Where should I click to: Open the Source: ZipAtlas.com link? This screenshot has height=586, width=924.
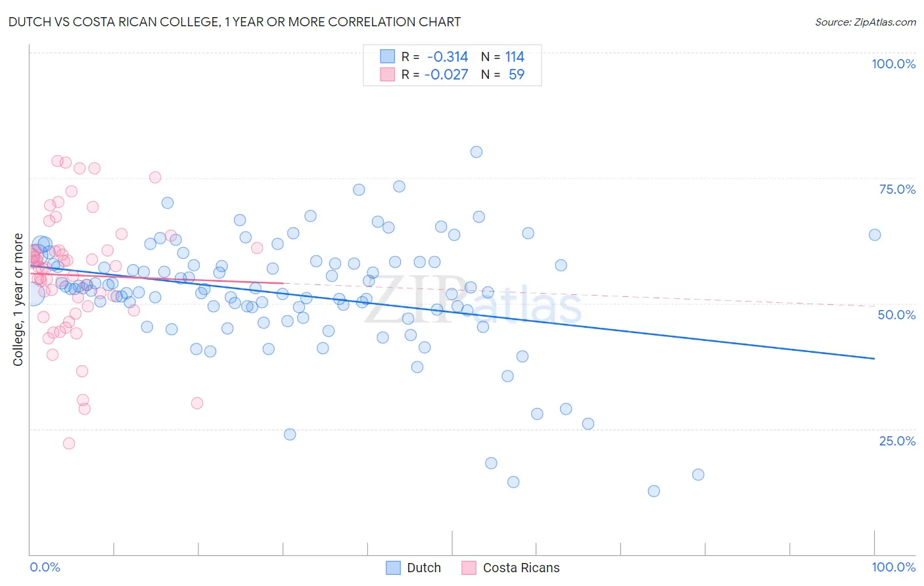866,22
